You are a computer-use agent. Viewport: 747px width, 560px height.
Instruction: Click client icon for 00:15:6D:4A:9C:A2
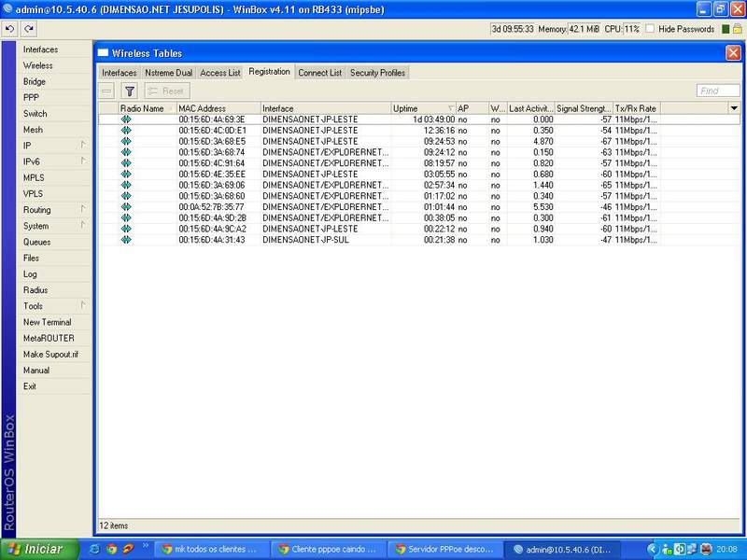126,229
